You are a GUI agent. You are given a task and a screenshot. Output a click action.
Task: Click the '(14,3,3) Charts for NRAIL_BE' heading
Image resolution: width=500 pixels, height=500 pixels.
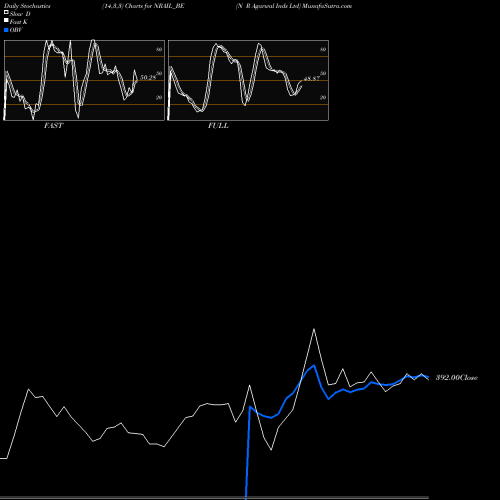pos(143,6)
